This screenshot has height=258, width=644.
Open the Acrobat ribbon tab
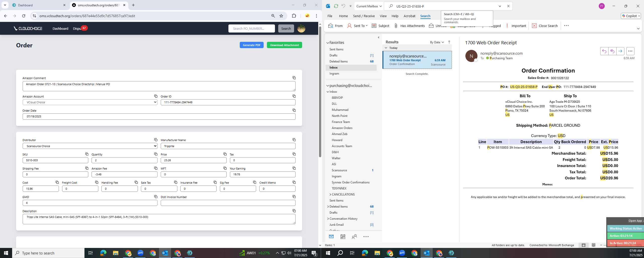[x=409, y=16]
